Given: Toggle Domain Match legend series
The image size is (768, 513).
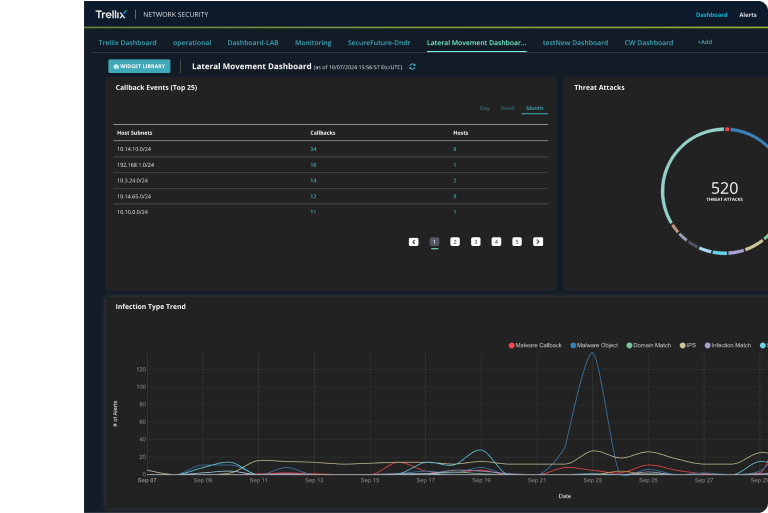Looking at the screenshot, I should 648,345.
